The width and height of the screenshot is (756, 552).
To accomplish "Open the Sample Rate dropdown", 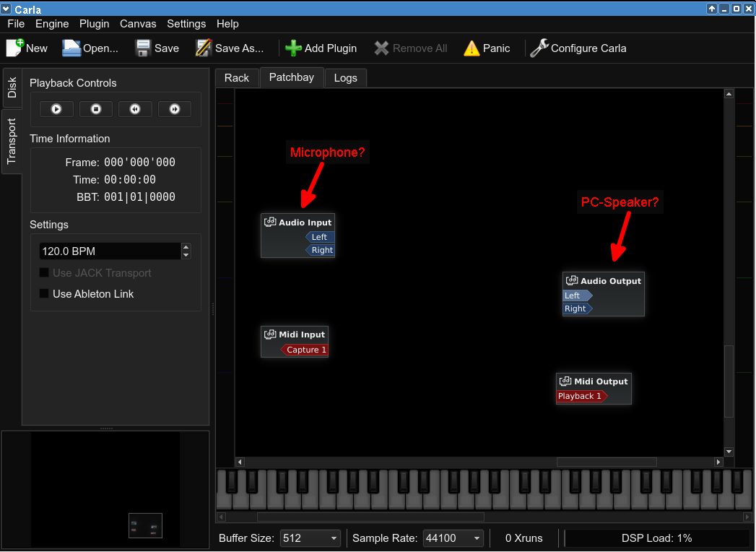I will [x=476, y=538].
